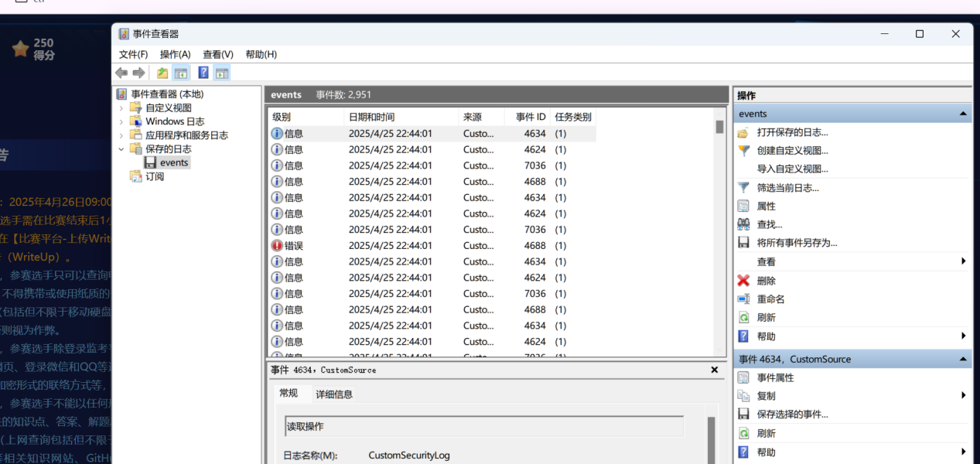
Task: Click the up-one-level folder toolbar icon
Action: coord(162,73)
